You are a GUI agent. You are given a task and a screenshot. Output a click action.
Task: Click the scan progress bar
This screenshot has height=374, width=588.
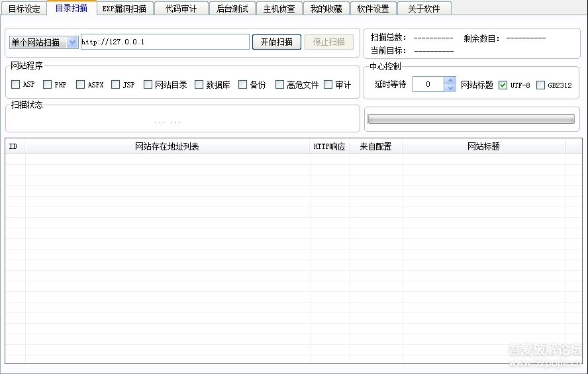[x=471, y=119]
